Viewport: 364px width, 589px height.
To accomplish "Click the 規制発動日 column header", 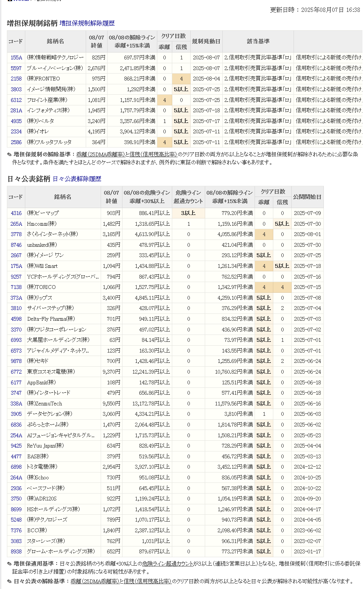I will tap(206, 41).
